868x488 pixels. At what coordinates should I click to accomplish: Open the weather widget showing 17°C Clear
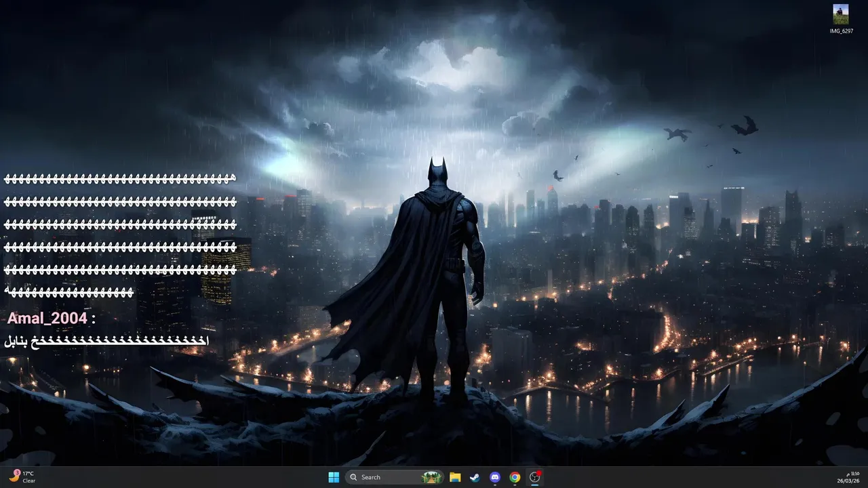coord(22,477)
